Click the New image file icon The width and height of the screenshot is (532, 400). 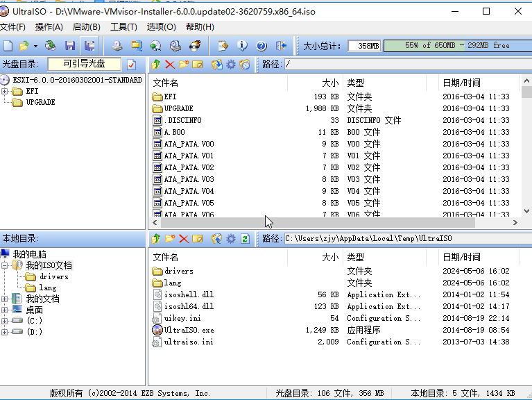(x=8, y=46)
